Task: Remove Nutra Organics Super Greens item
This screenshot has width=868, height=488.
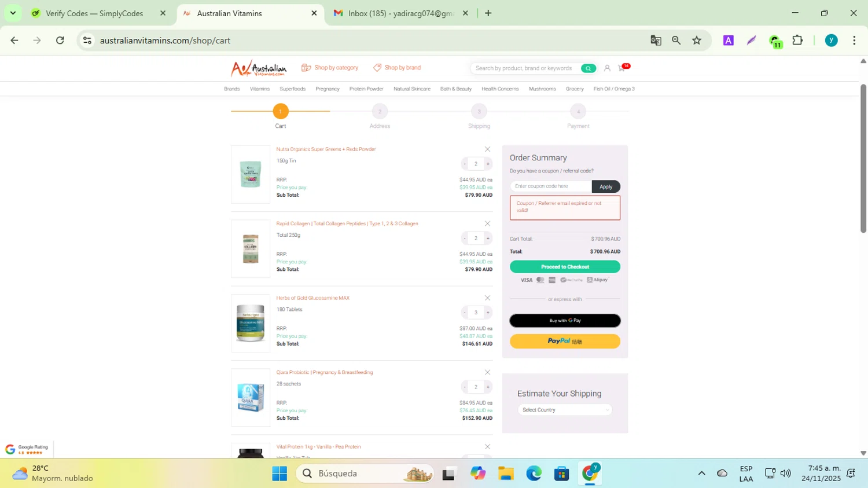Action: [x=487, y=149]
